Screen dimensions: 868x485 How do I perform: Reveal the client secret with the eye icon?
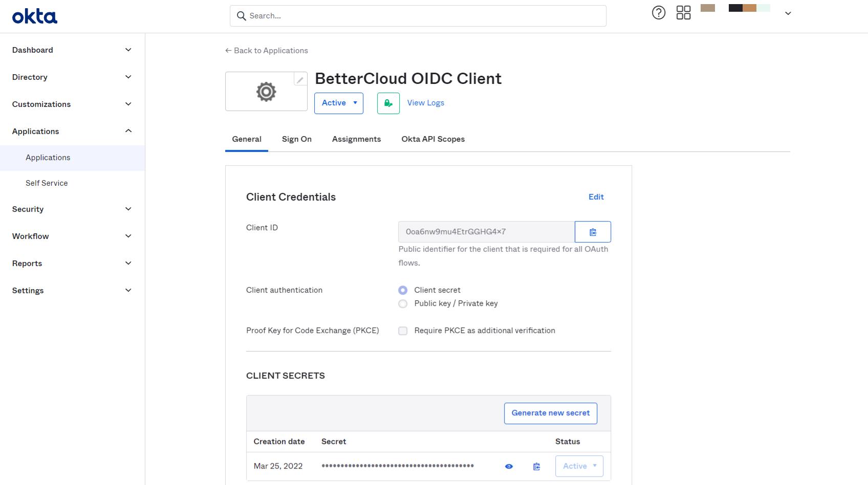click(x=508, y=466)
